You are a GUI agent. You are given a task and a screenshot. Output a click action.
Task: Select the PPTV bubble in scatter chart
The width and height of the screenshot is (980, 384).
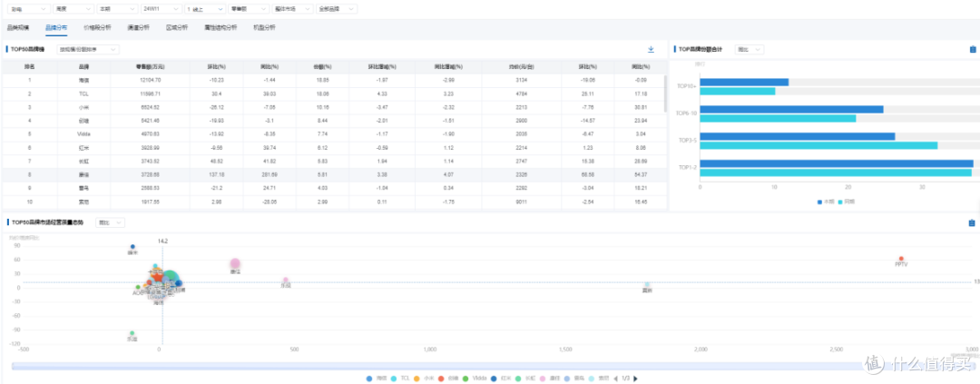pyautogui.click(x=901, y=259)
